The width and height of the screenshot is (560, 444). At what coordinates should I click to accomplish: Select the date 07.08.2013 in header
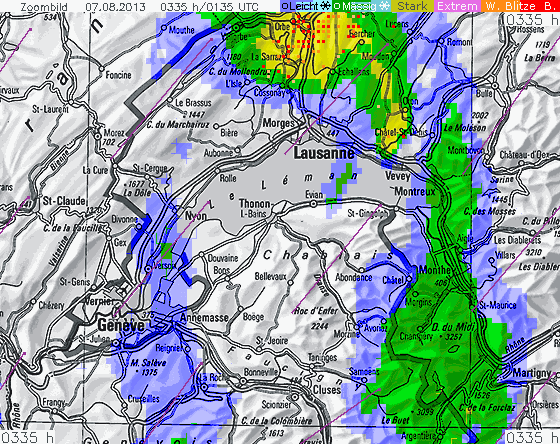pos(115,6)
